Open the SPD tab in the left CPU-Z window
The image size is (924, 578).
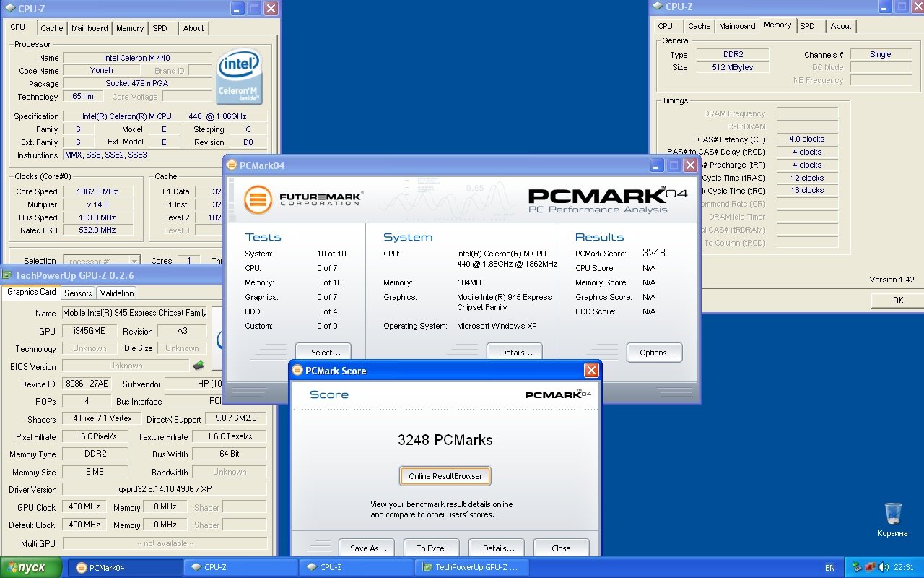[x=160, y=28]
